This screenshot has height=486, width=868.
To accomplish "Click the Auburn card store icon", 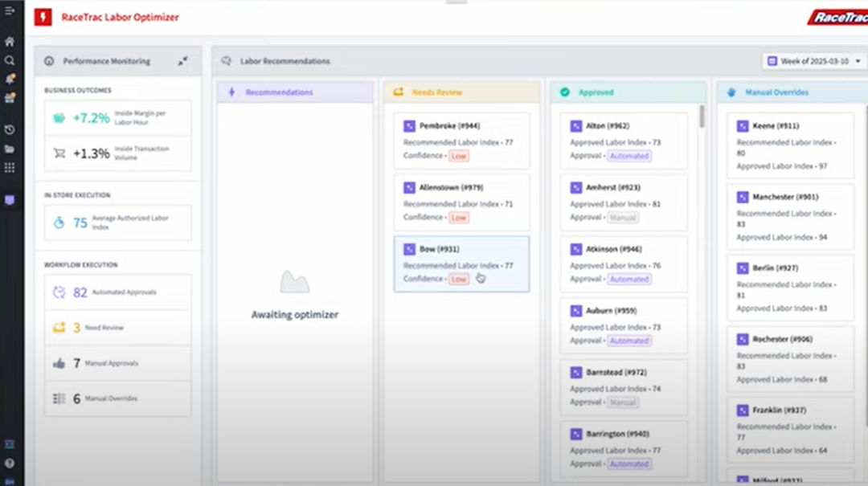I will click(575, 311).
